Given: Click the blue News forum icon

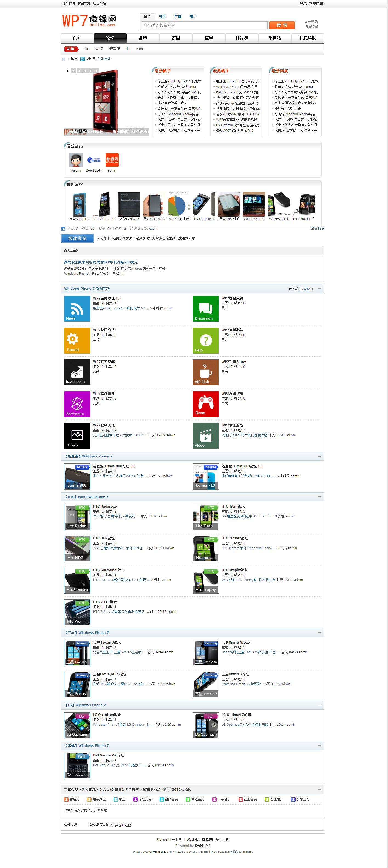Looking at the screenshot, I should 77,308.
